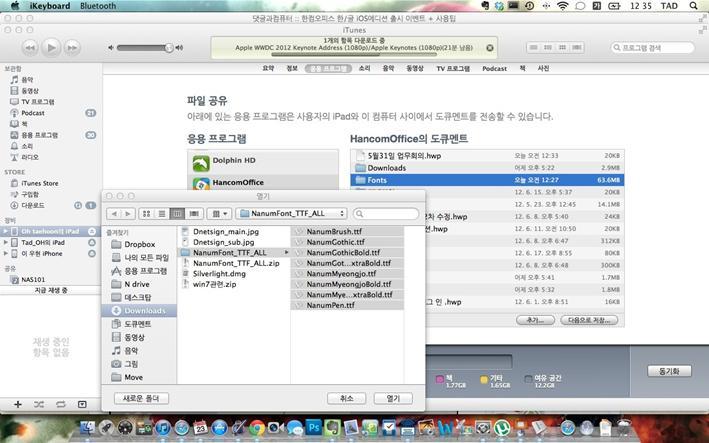The height and width of the screenshot is (443, 709).
Task: Click 추가... button under documents list
Action: coord(535,320)
